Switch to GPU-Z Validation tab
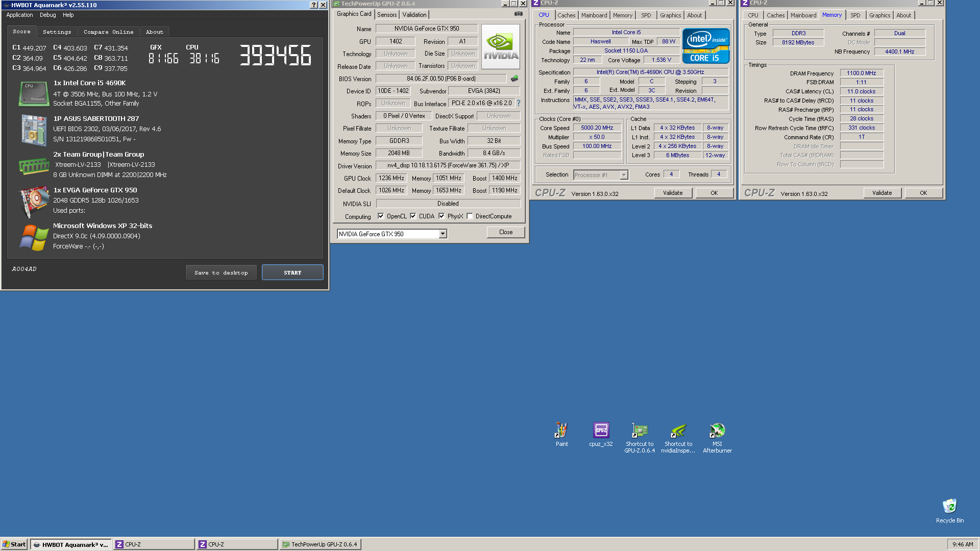The height and width of the screenshot is (551, 980). coord(414,15)
